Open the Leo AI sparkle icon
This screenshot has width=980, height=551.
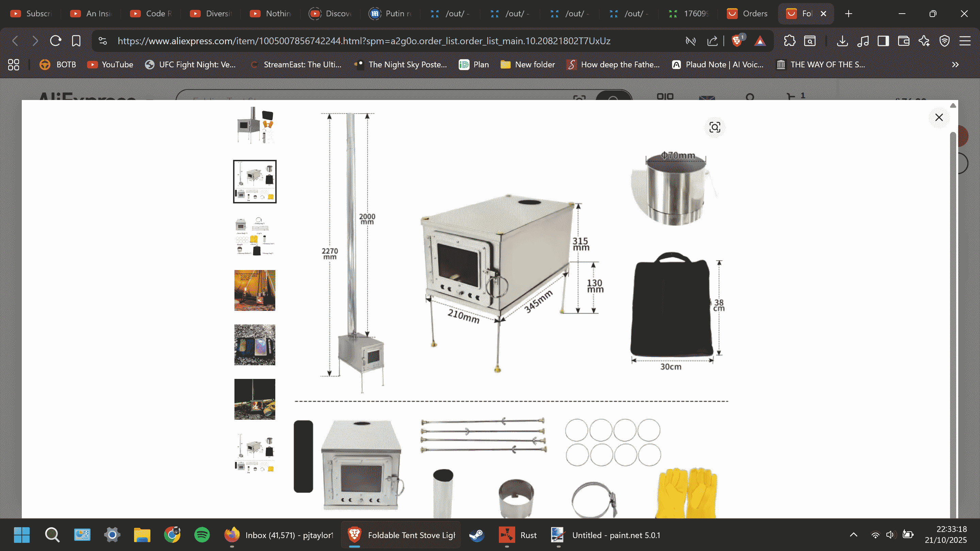(924, 41)
